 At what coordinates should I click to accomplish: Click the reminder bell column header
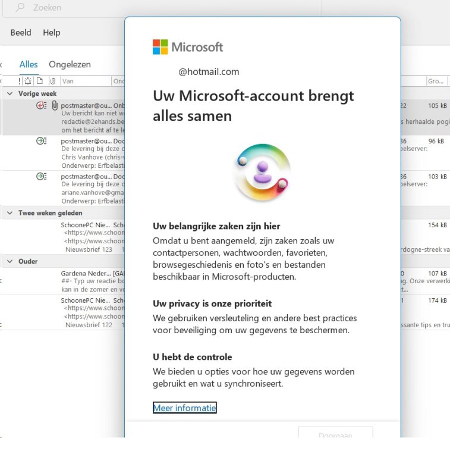coord(28,81)
